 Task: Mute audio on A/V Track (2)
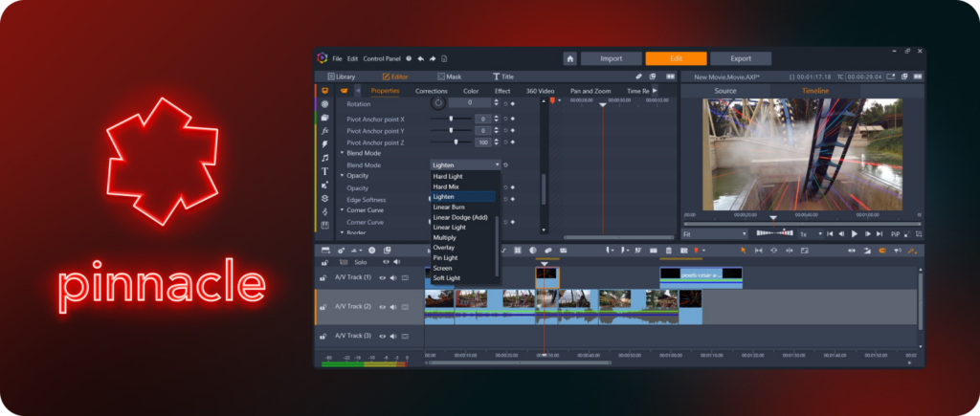[392, 307]
